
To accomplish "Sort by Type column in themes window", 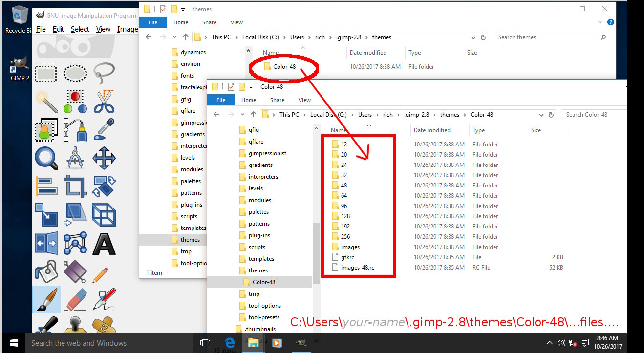I will click(414, 53).
